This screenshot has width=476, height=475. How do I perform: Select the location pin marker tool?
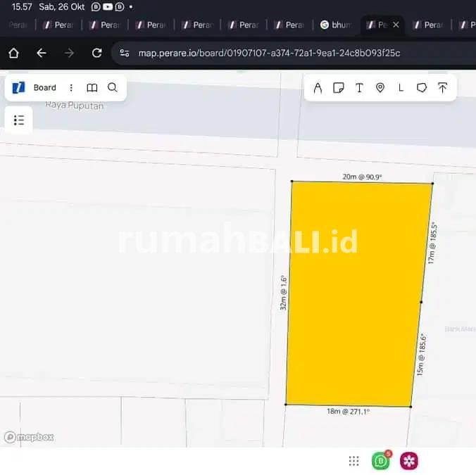coord(380,88)
